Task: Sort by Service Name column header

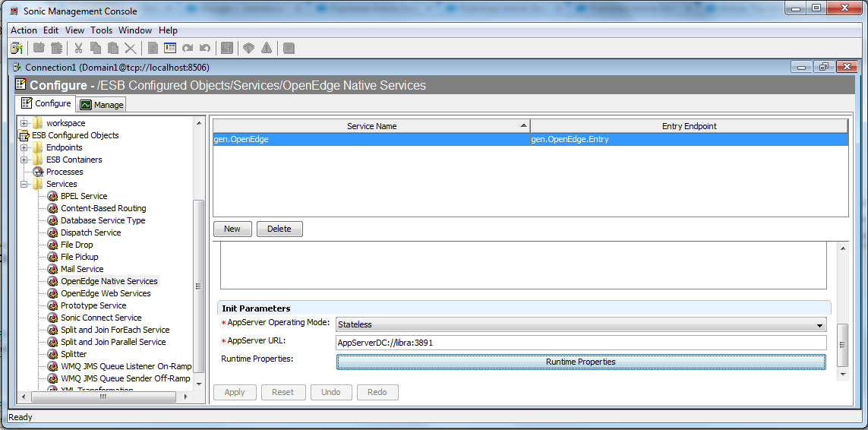Action: [371, 126]
